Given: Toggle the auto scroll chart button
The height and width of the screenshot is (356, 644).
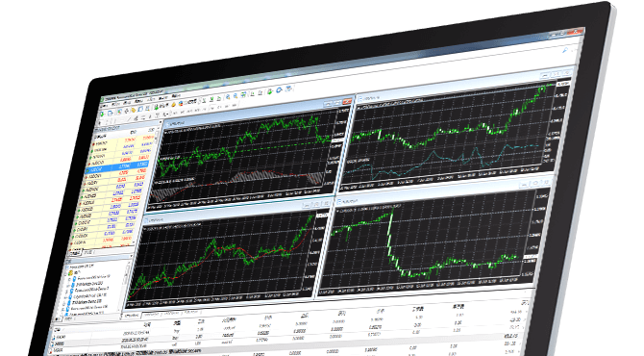Looking at the screenshot, I should click(x=252, y=93).
